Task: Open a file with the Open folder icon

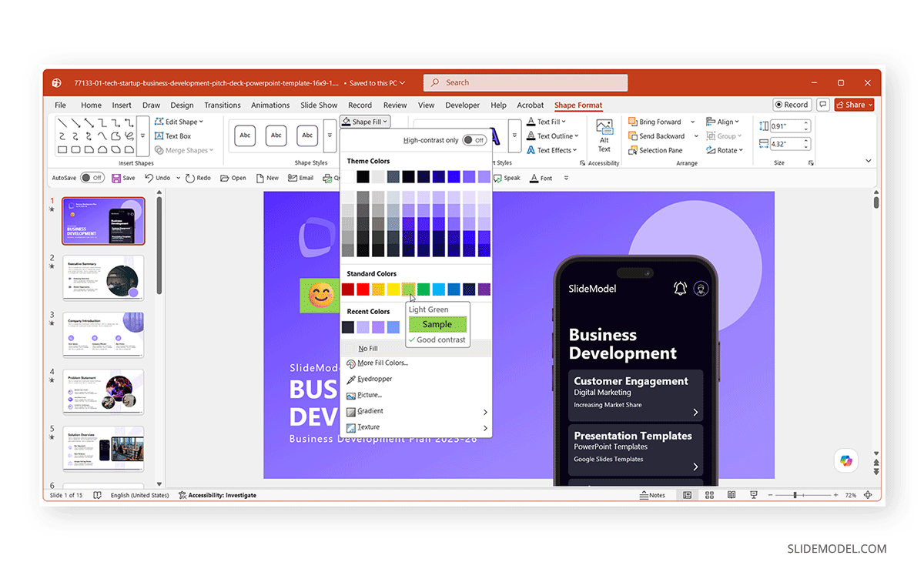Action: pyautogui.click(x=225, y=178)
